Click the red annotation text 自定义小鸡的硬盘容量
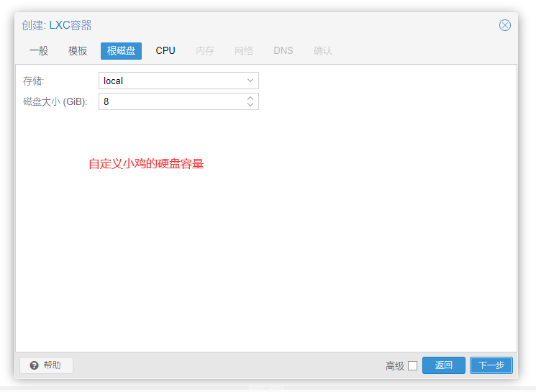Image resolution: width=536 pixels, height=392 pixels. click(x=146, y=164)
